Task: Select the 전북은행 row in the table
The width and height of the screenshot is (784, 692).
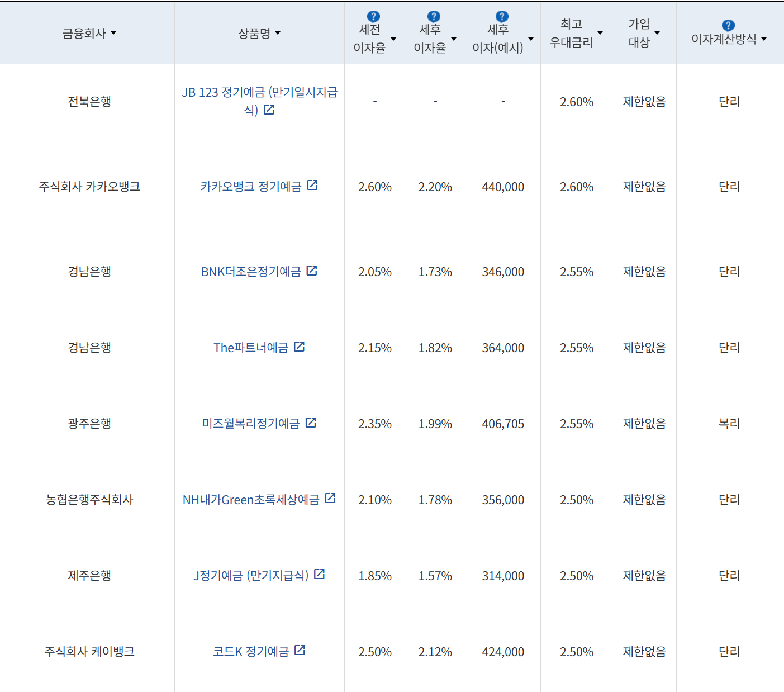Action: click(x=88, y=102)
